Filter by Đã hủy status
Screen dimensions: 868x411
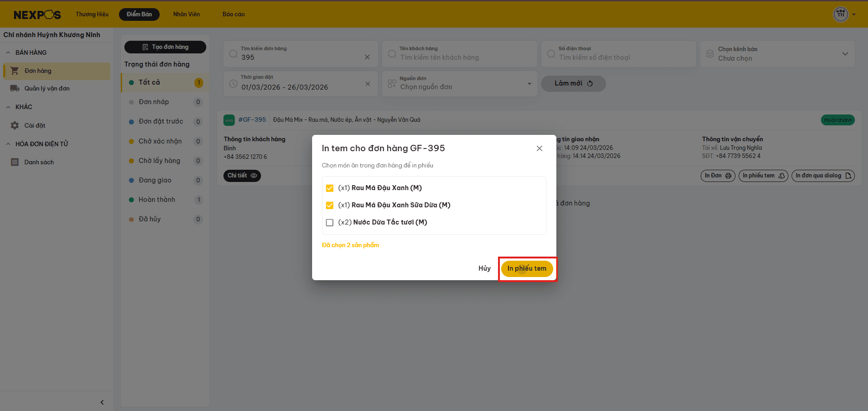tap(165, 219)
